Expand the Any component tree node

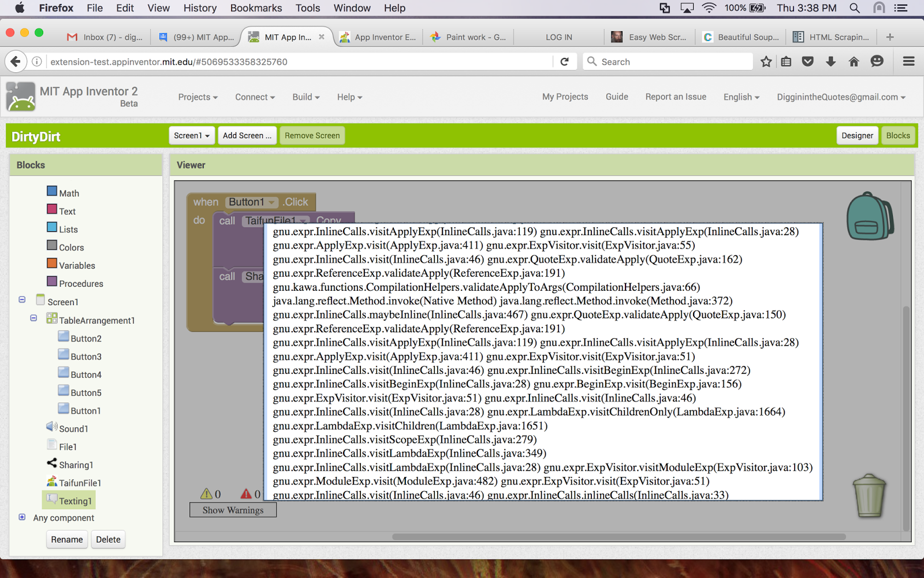22,517
